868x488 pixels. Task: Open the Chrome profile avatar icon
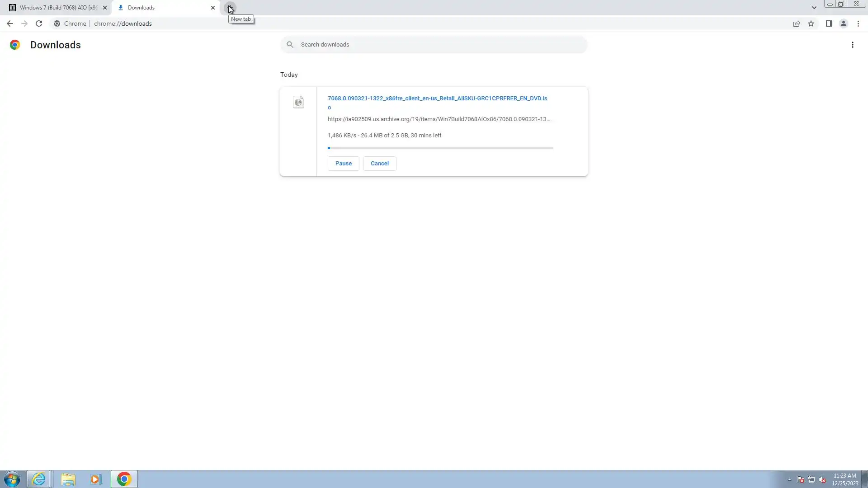point(843,23)
